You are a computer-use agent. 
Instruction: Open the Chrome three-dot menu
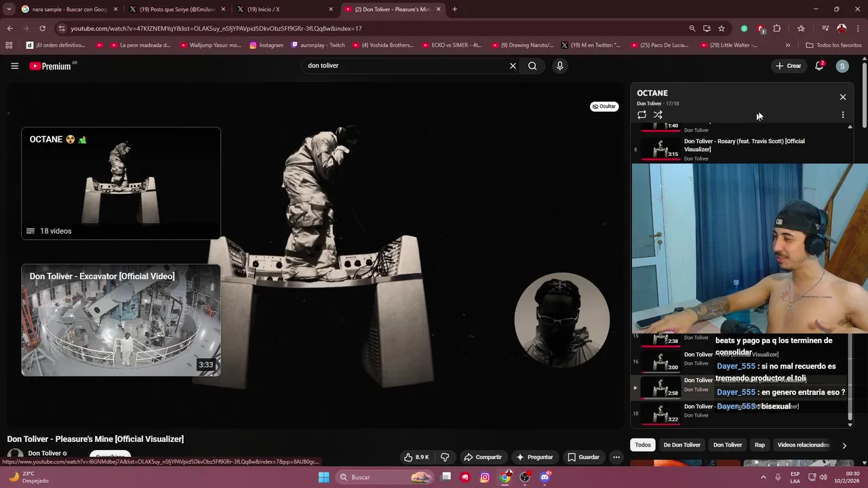[858, 28]
